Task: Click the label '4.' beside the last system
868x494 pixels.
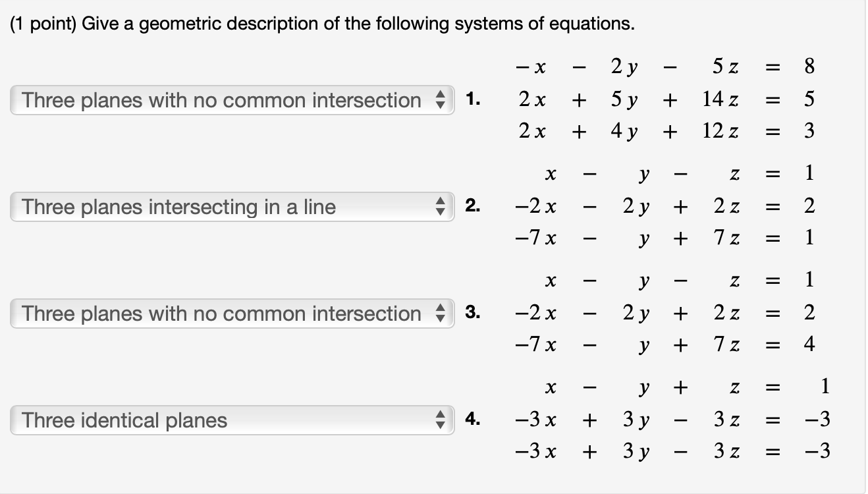Action: 474,420
